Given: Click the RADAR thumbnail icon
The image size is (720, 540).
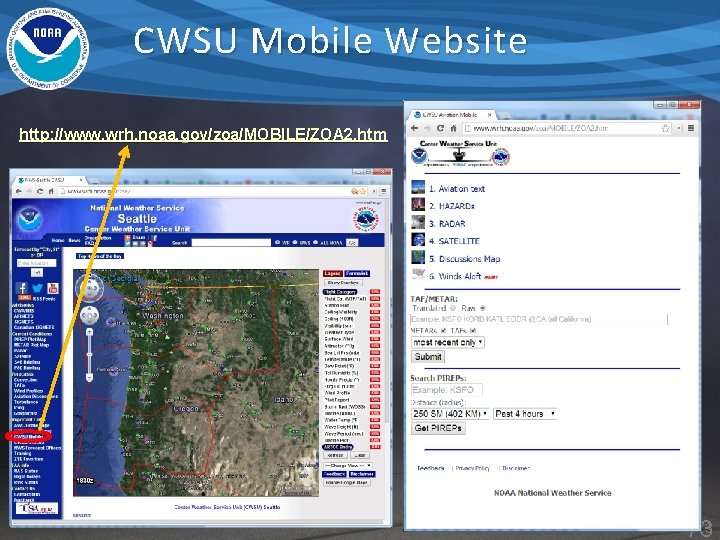Looking at the screenshot, I should [418, 223].
